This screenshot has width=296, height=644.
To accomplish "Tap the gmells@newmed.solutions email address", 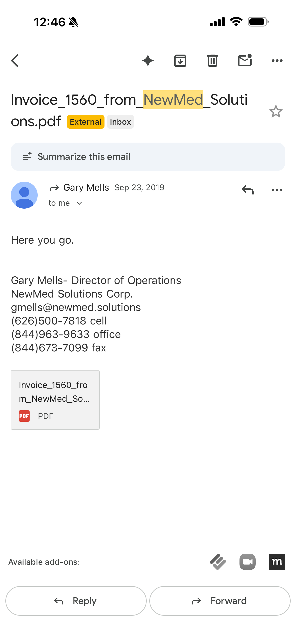I will click(x=76, y=307).
